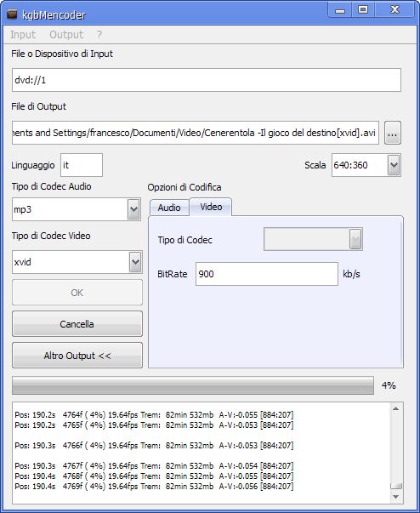Minimize the kgbMencoder window
The image size is (420, 513).
[340, 10]
